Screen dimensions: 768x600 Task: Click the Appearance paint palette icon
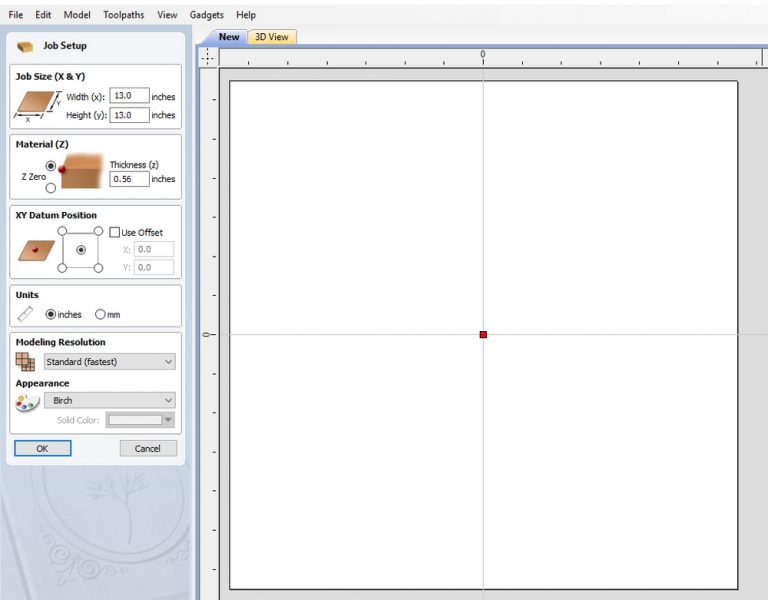tap(26, 402)
